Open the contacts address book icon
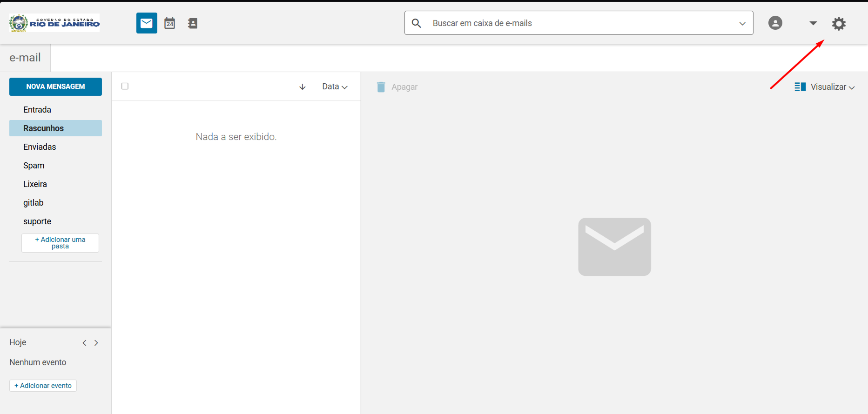The width and height of the screenshot is (868, 414). point(193,23)
